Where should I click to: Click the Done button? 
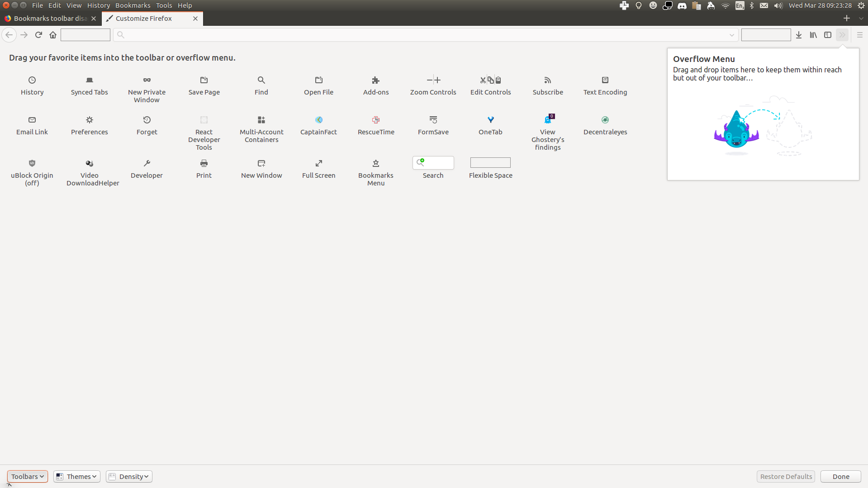click(x=840, y=476)
